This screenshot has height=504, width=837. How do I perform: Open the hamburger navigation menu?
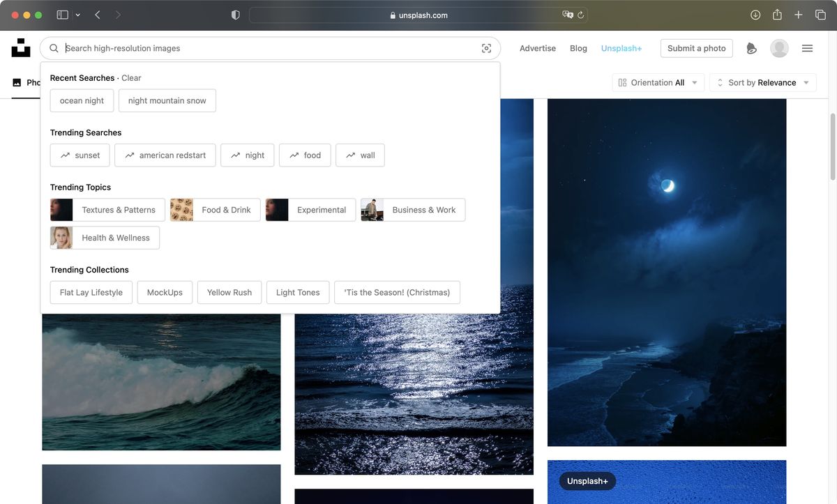pos(807,48)
